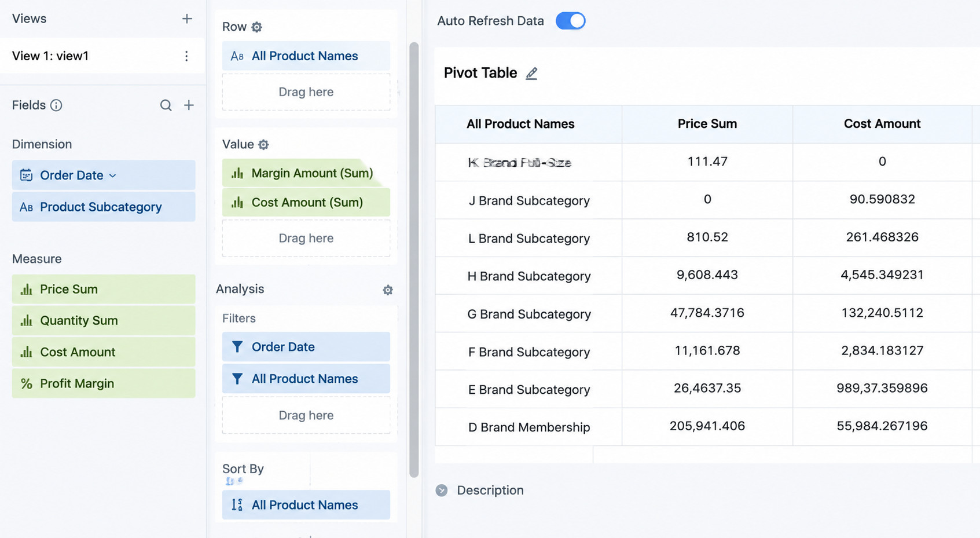The height and width of the screenshot is (538, 980).
Task: Expand the Description section
Action: (442, 491)
